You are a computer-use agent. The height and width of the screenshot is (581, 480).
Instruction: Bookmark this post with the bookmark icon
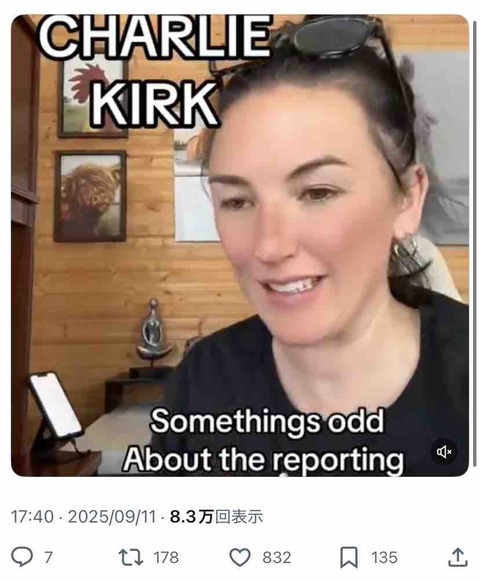tap(349, 557)
